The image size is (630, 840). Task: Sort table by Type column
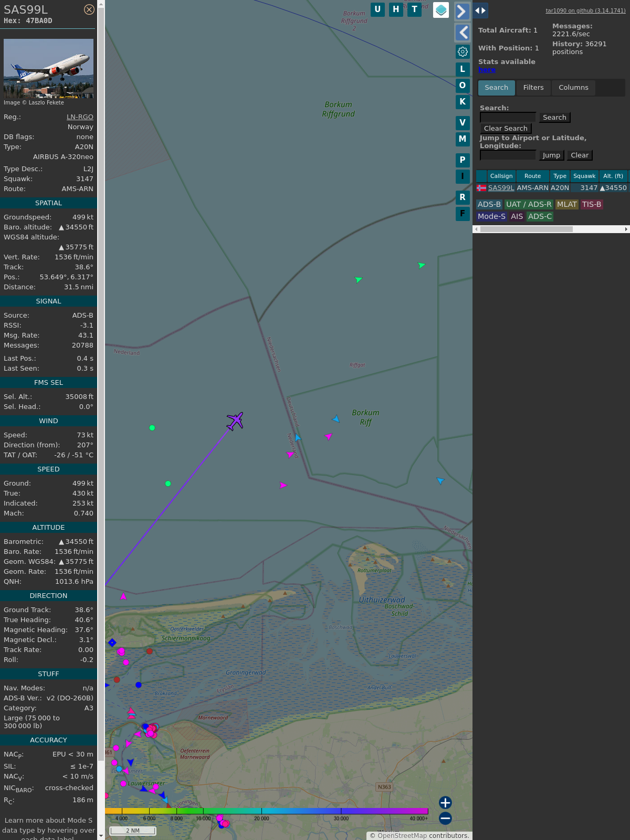point(560,176)
